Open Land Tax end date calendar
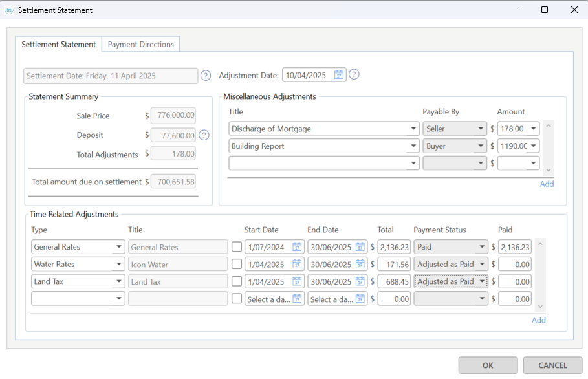The height and width of the screenshot is (379, 588). (360, 282)
